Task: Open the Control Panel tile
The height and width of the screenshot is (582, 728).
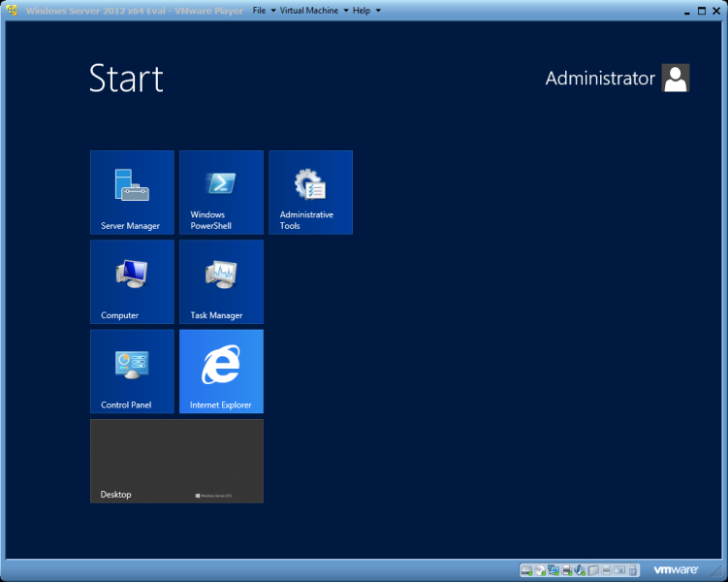Action: coord(132,371)
